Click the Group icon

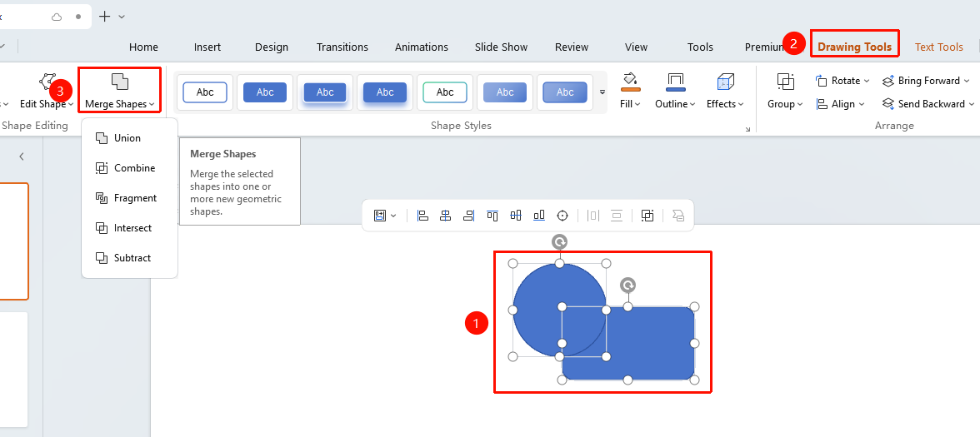pyautogui.click(x=785, y=82)
